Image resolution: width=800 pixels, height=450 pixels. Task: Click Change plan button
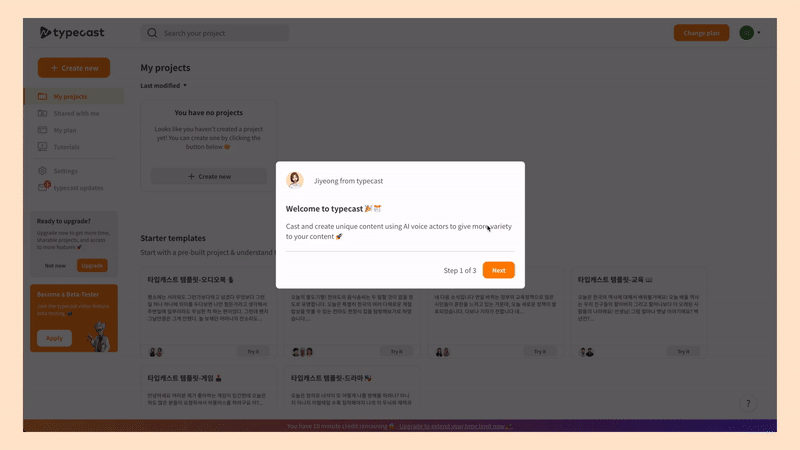pyautogui.click(x=702, y=33)
